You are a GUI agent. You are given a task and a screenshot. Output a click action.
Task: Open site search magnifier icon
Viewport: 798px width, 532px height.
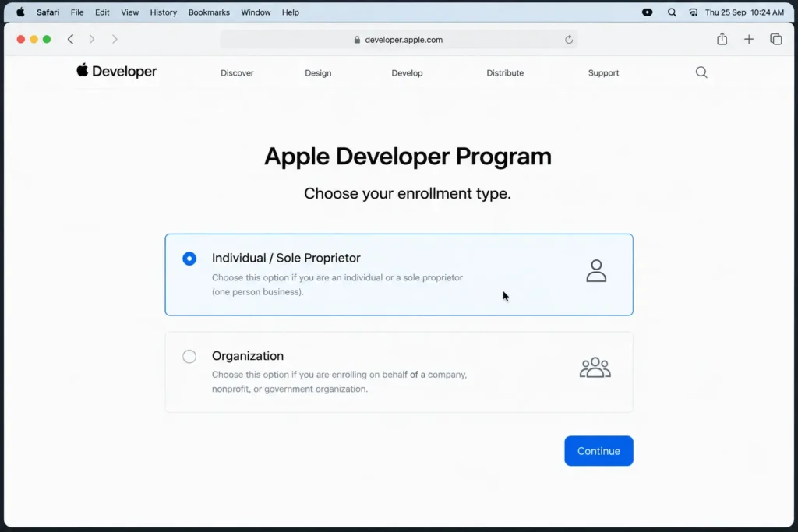pos(701,72)
